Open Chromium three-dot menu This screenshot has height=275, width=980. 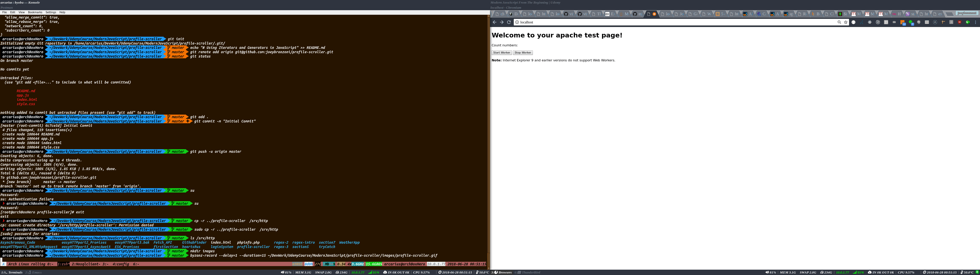(x=975, y=22)
